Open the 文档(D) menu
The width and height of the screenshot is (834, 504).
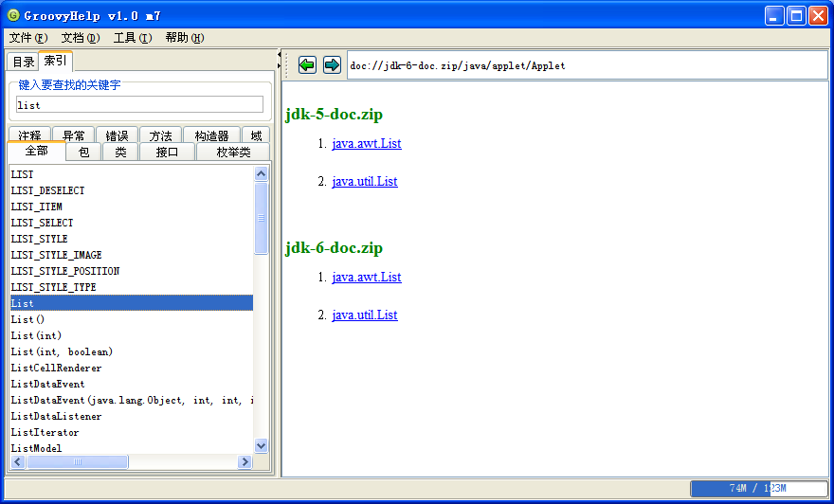[81, 38]
